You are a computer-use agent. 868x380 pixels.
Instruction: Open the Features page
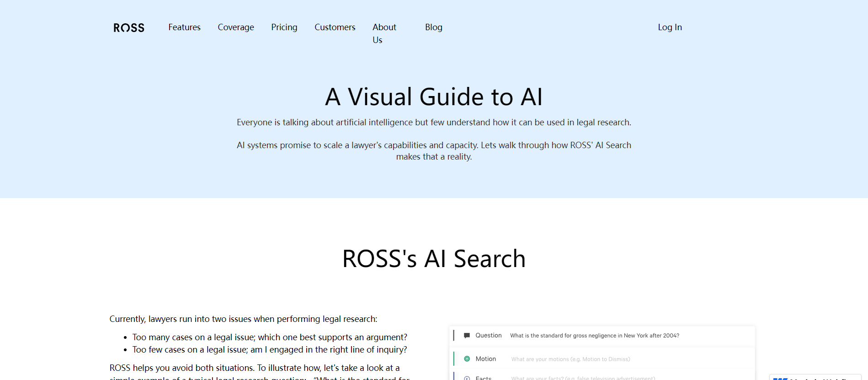184,27
